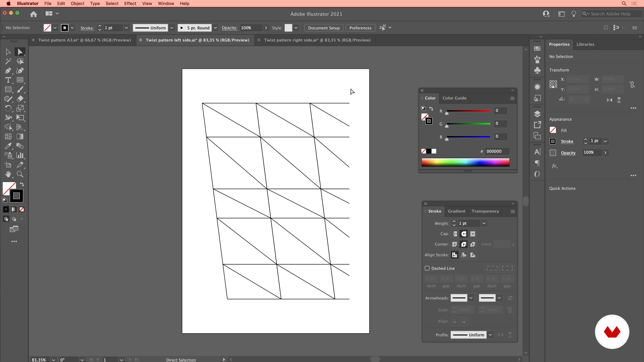The height and width of the screenshot is (362, 644).
Task: Select the Gradient tool
Action: (20, 137)
